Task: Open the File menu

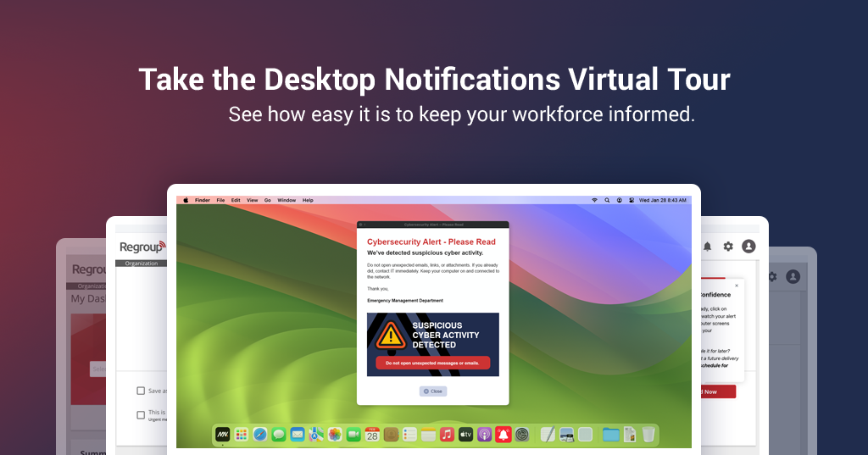Action: pos(220,200)
